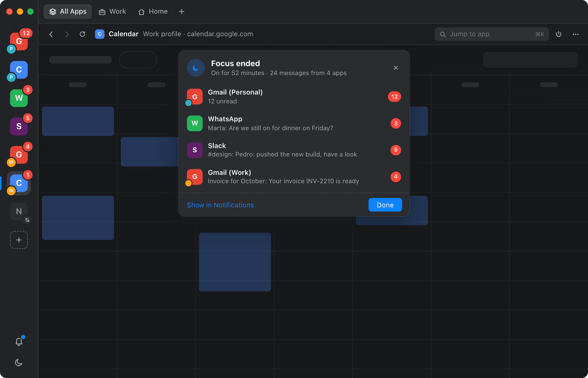Add a new space tab
588x378 pixels.
182,12
